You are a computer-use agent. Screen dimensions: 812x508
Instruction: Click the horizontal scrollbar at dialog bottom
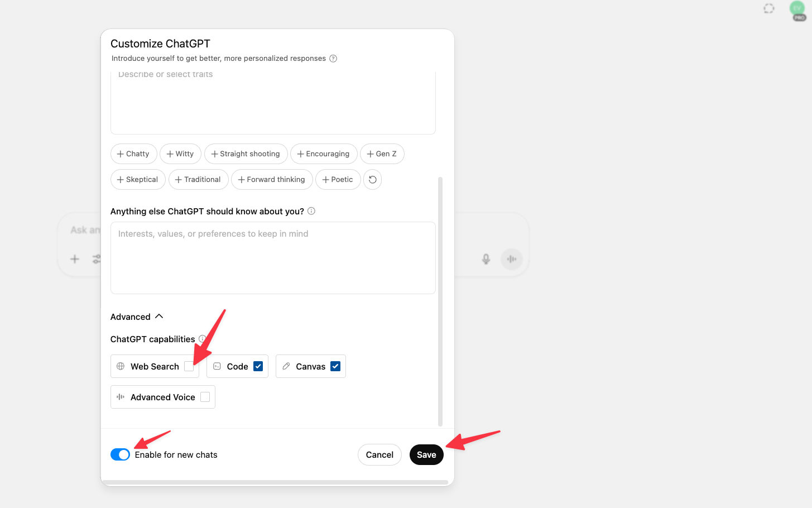(275, 482)
